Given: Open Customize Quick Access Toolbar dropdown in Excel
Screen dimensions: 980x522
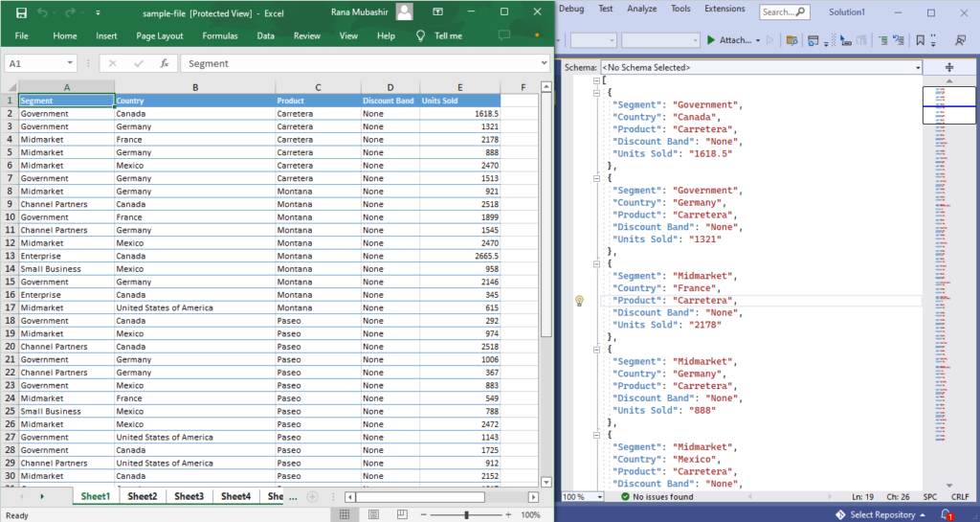Looking at the screenshot, I should (98, 12).
